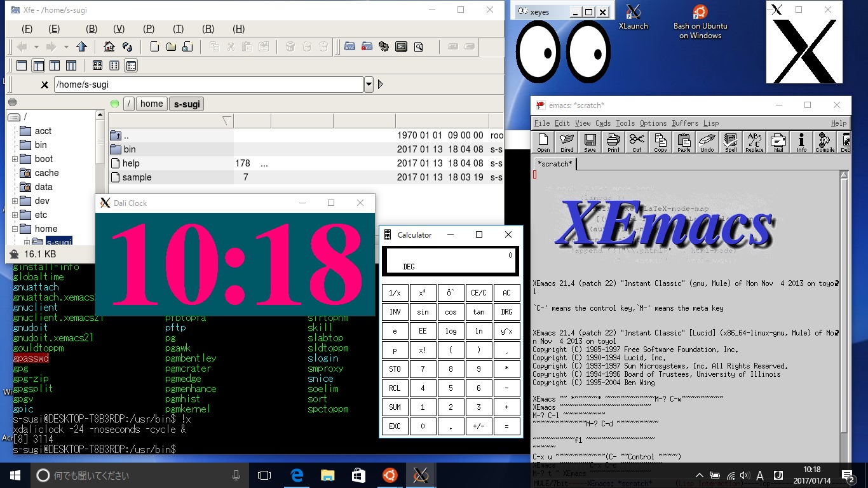Viewport: 868px width, 488px height.
Task: Open the File menu in XEmacs
Action: (542, 123)
